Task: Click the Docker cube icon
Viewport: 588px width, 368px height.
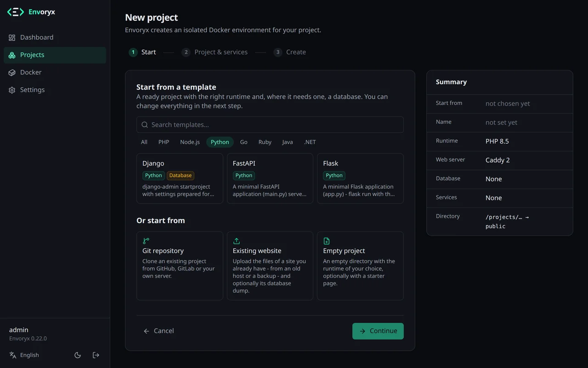Action: tap(12, 73)
